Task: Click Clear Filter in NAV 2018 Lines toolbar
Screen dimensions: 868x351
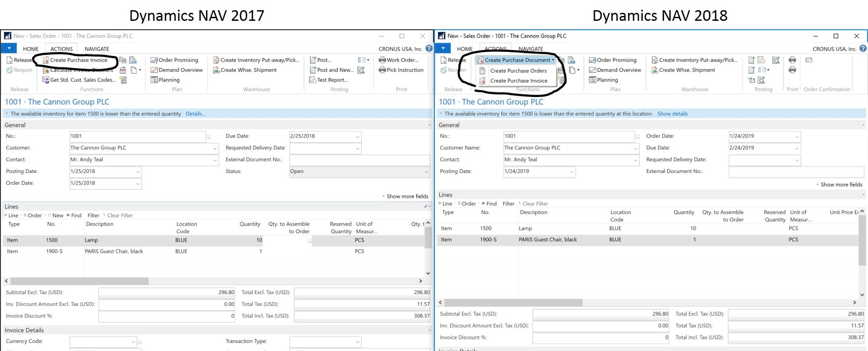Action: [533, 204]
